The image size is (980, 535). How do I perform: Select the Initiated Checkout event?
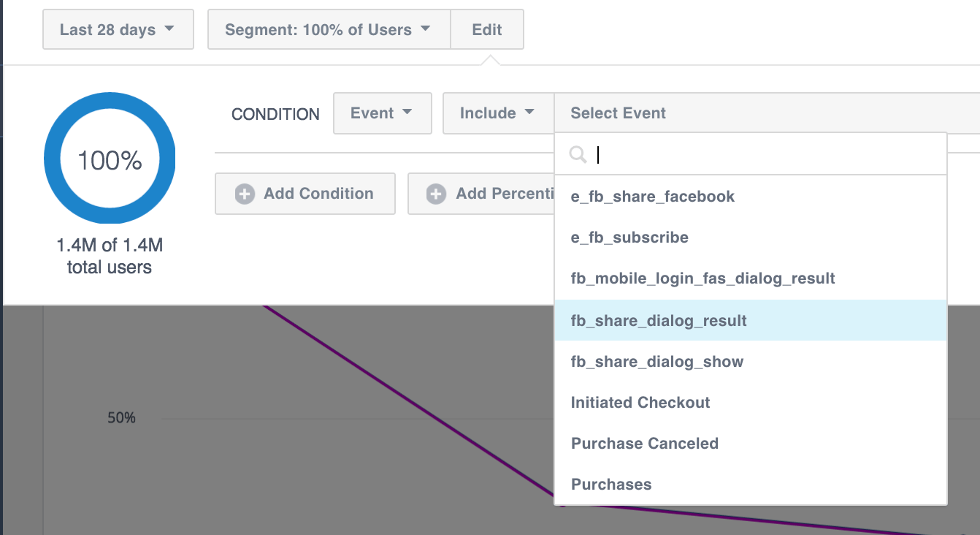click(x=640, y=403)
